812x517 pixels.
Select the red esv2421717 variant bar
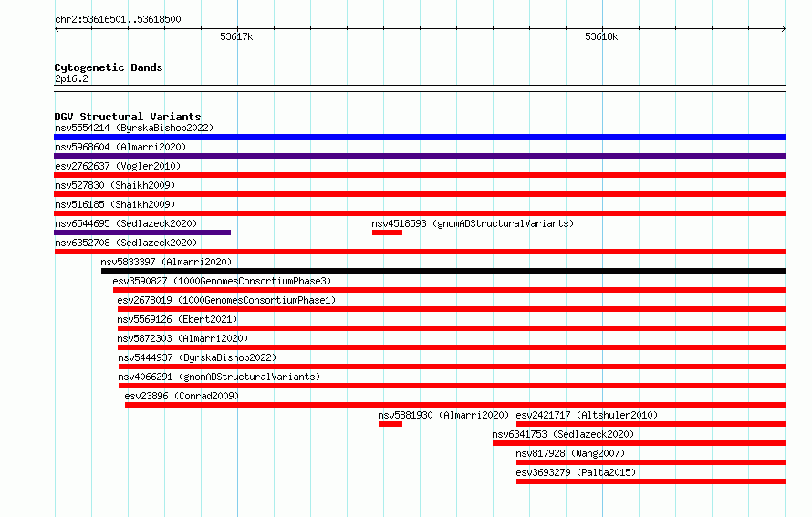click(651, 424)
